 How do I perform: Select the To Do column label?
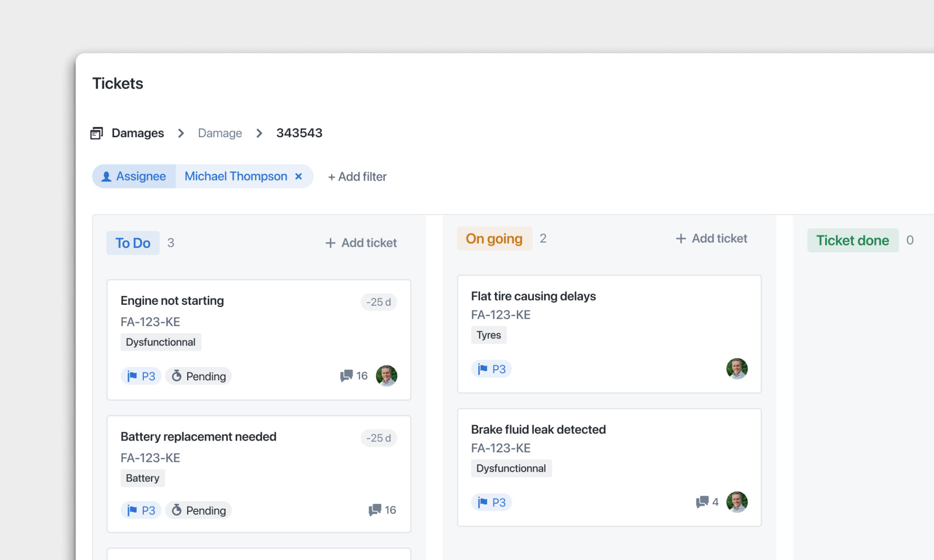133,243
